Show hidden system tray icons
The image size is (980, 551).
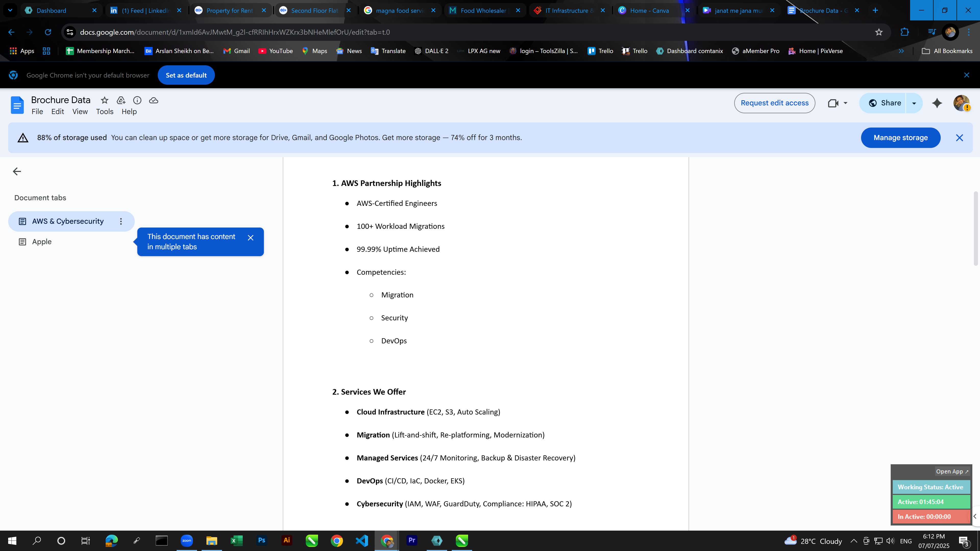click(854, 541)
